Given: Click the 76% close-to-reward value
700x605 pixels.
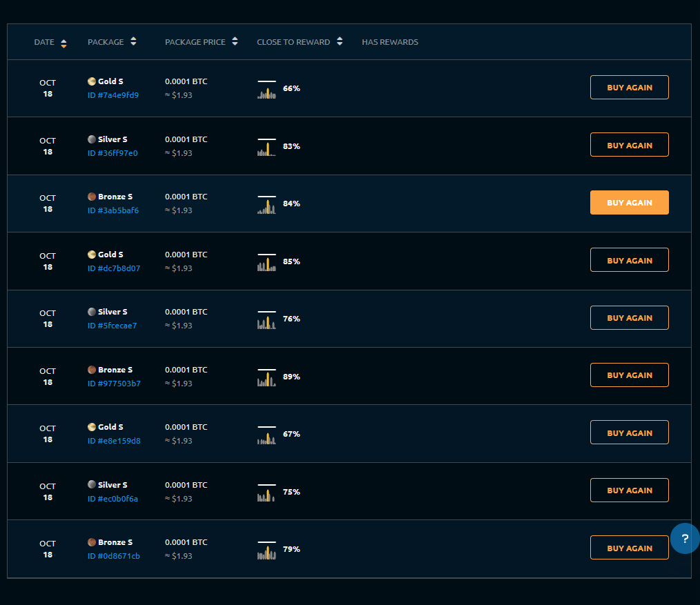Looking at the screenshot, I should point(291,319).
